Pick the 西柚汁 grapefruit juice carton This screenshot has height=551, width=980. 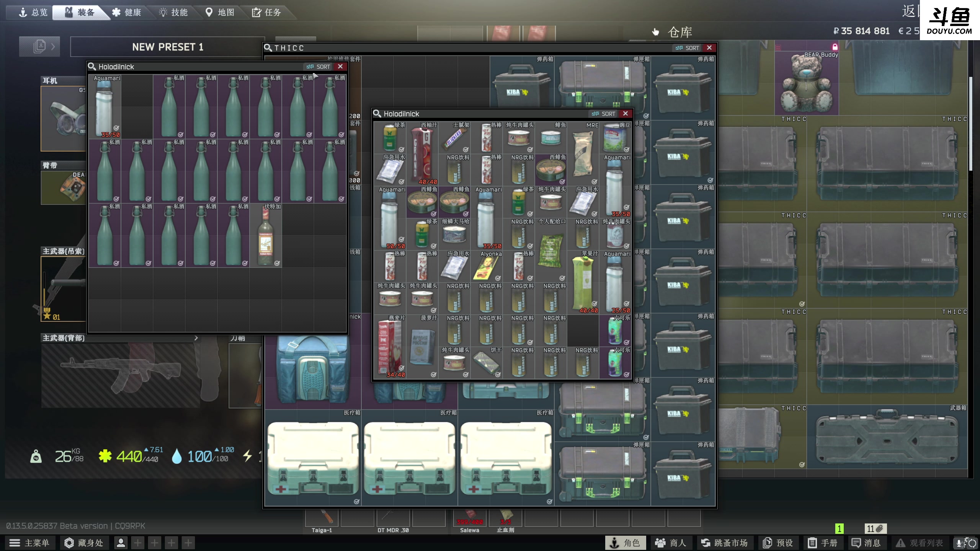click(422, 154)
